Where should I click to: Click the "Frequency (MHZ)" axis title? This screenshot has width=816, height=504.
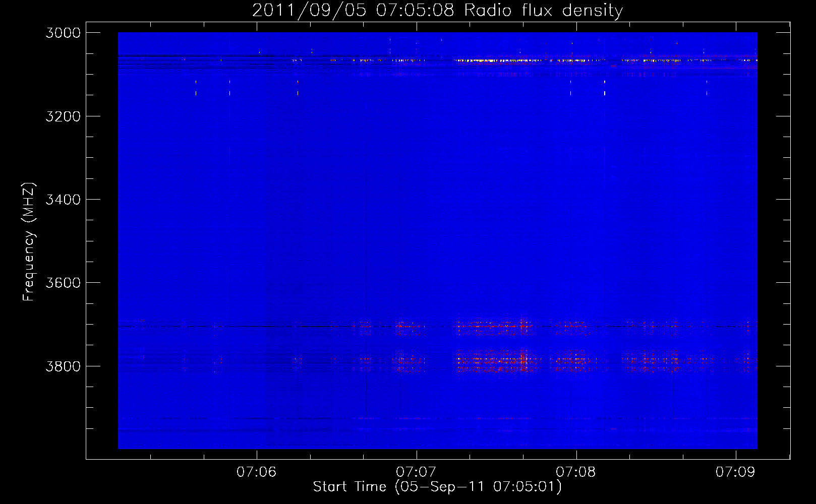29,242
